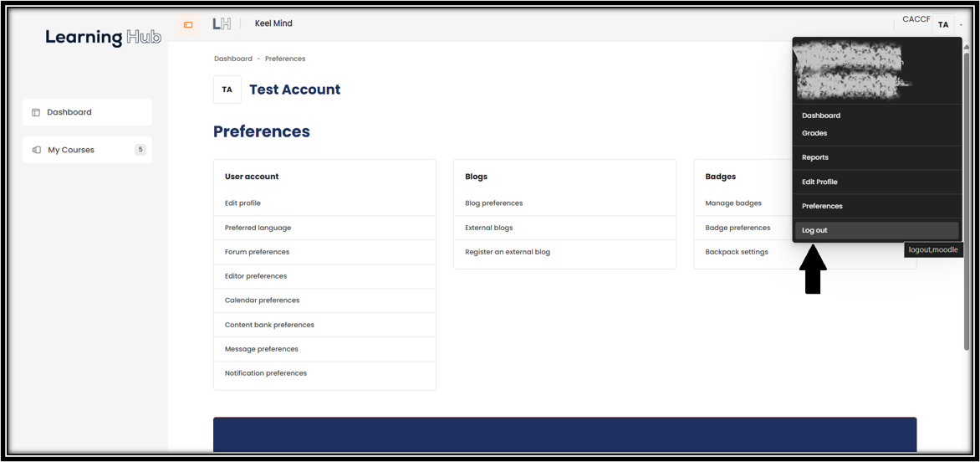The width and height of the screenshot is (980, 462).
Task: Open Badge preferences link
Action: pyautogui.click(x=738, y=228)
